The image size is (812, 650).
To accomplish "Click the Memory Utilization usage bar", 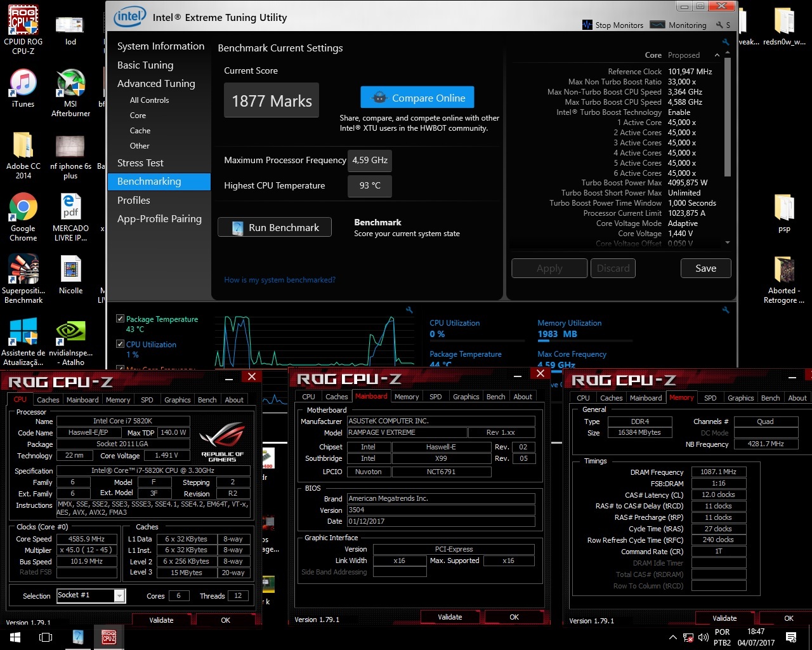I will [x=584, y=342].
